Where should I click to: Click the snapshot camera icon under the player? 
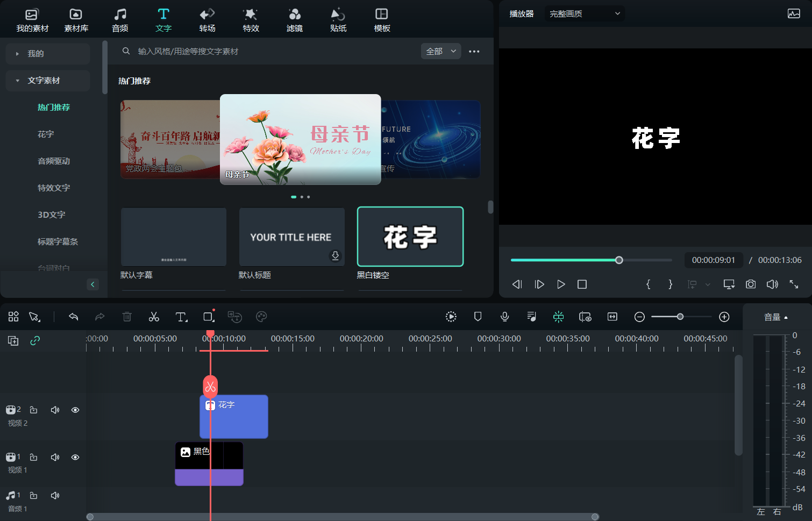tap(751, 284)
